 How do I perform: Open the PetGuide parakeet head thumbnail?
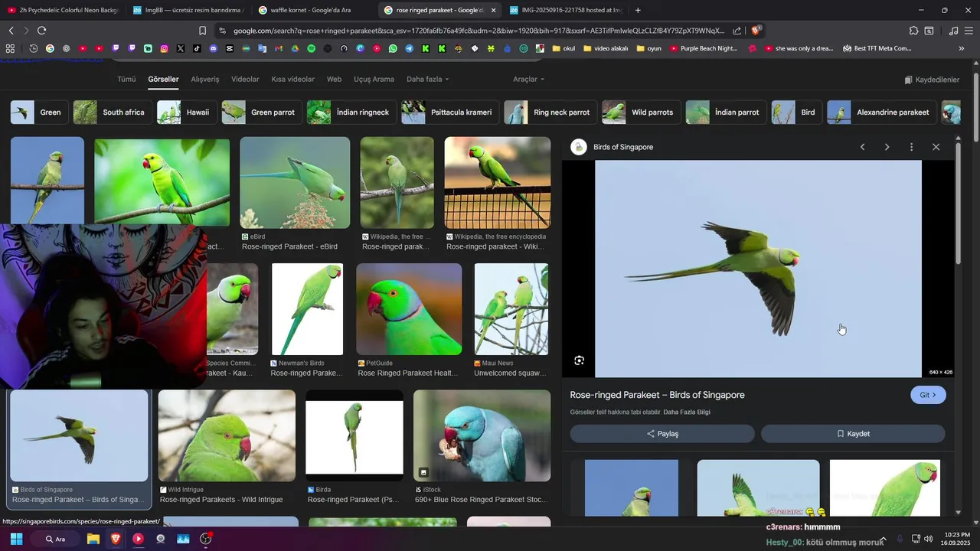[x=409, y=309]
